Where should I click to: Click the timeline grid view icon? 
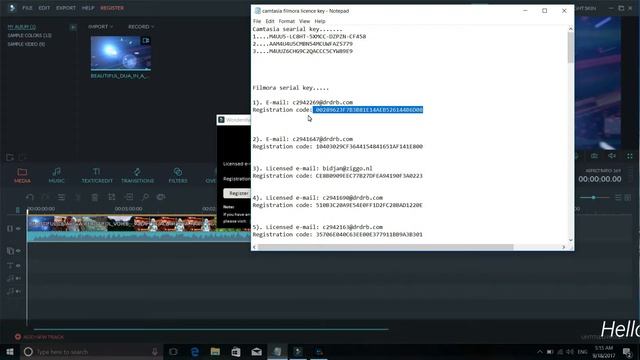(x=628, y=198)
